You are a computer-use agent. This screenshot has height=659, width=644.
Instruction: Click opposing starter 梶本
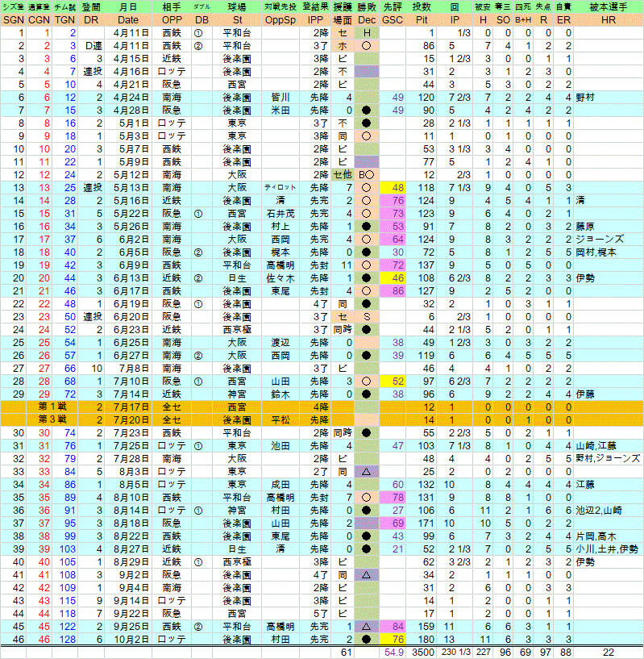point(280,252)
